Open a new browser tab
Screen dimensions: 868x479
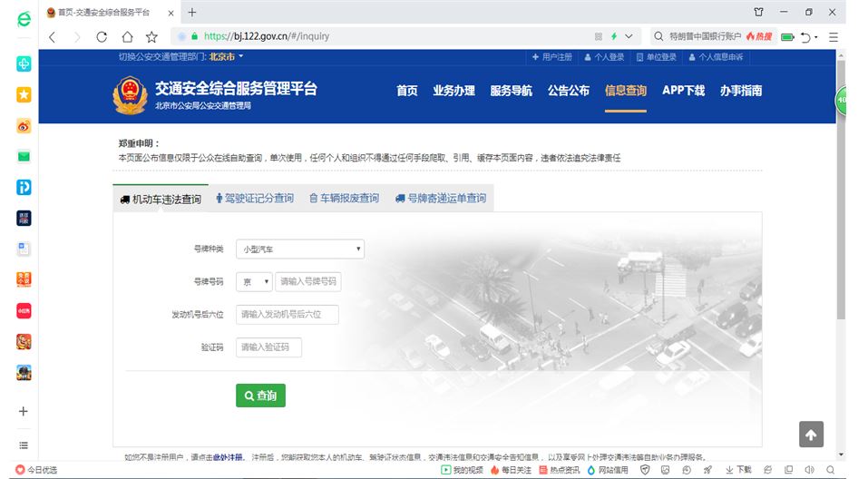coord(191,12)
